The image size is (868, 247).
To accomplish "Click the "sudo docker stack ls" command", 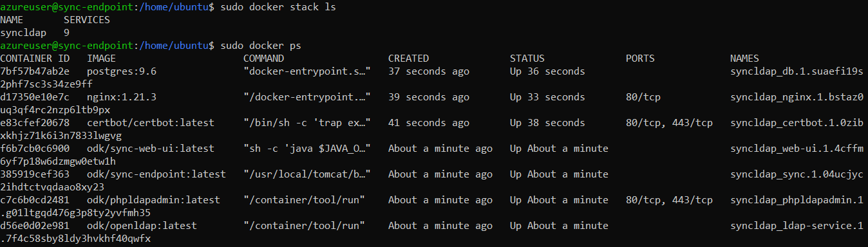I will pyautogui.click(x=278, y=7).
